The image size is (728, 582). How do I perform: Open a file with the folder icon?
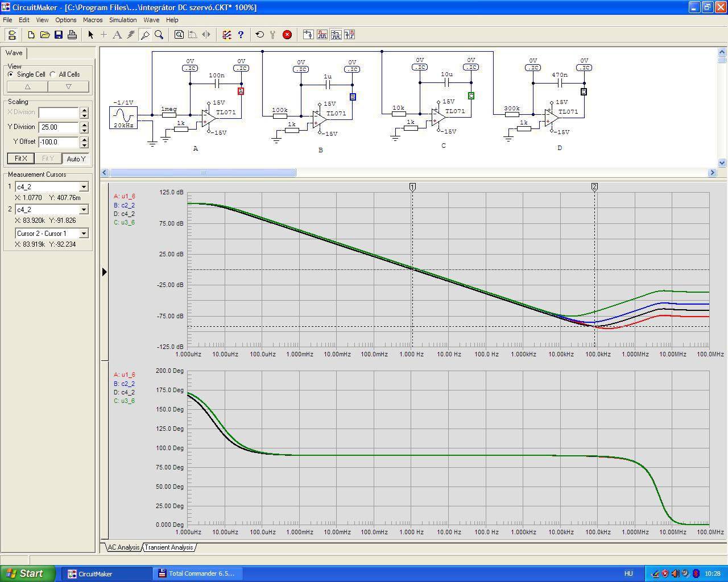pyautogui.click(x=45, y=35)
